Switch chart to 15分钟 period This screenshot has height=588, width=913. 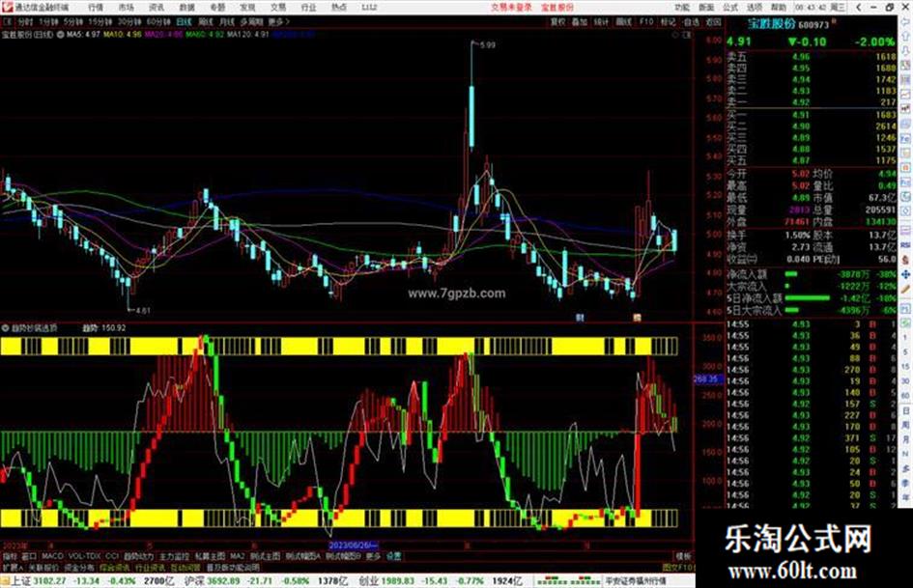tap(100, 21)
